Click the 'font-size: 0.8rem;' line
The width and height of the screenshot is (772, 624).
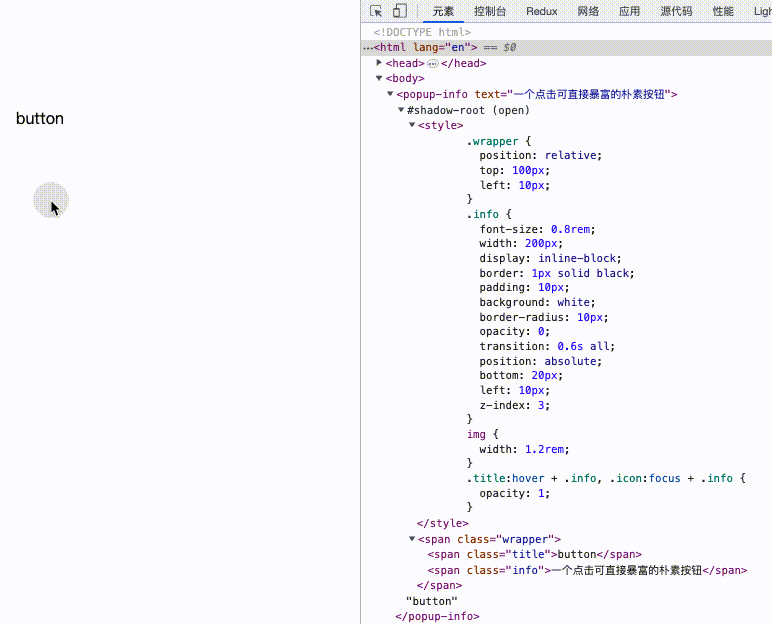(x=537, y=229)
